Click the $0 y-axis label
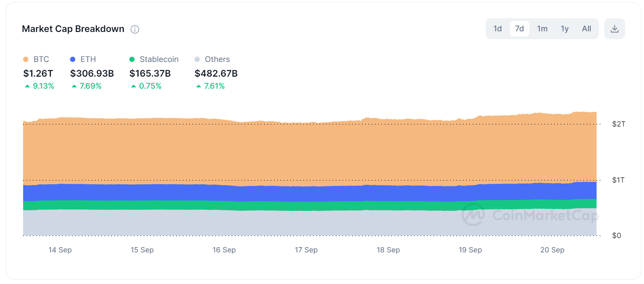This screenshot has height=284, width=644. [x=617, y=235]
